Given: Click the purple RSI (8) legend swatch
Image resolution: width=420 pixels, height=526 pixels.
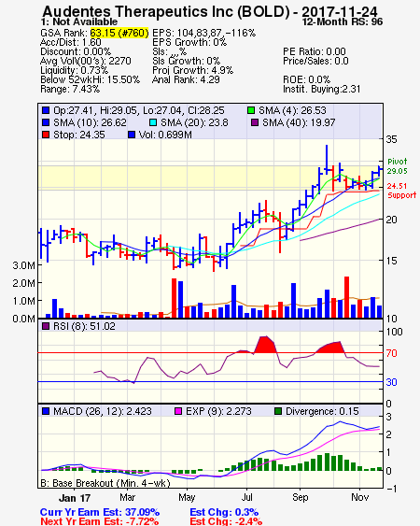Looking at the screenshot, I should (46, 326).
